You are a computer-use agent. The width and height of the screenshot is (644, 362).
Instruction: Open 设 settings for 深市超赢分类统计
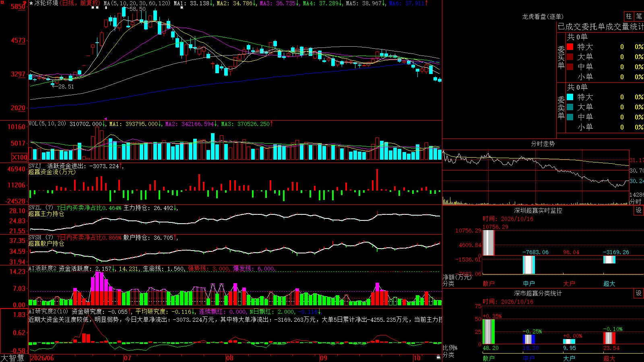tap(639, 293)
